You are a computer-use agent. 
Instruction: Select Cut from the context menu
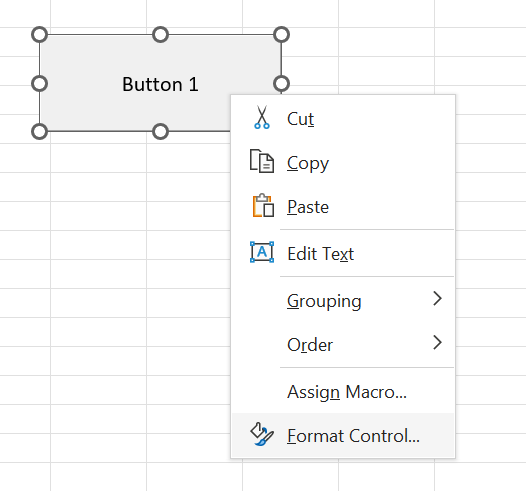pos(343,119)
